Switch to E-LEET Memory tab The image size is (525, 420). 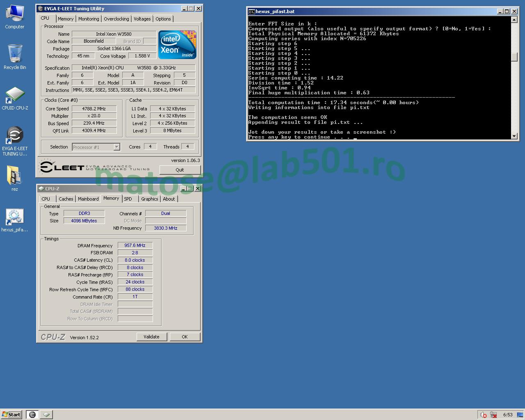click(66, 19)
